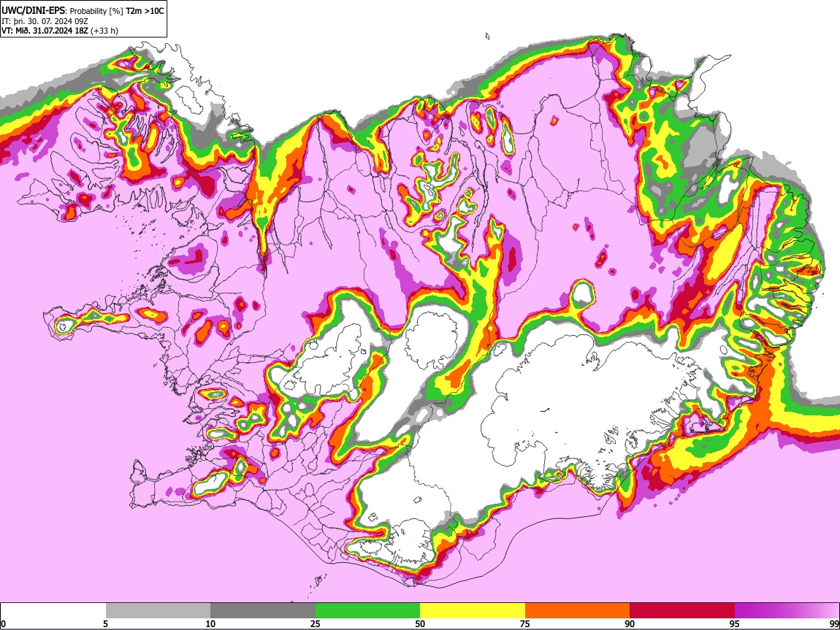Click the 'UWC/DINI-EPS' title text
Viewport: 840px width, 630px height.
[34, 11]
